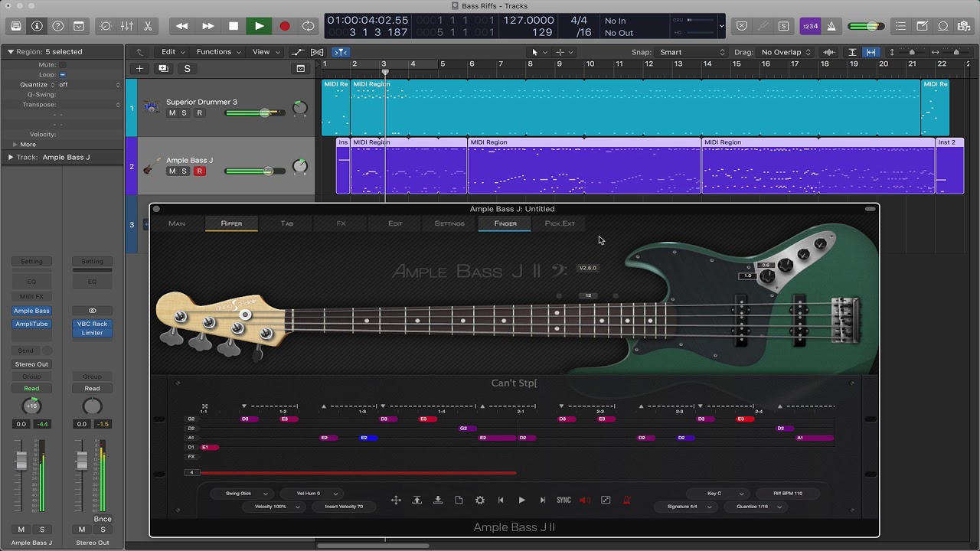This screenshot has width=980, height=551.
Task: Open the Signature 4/4 dropdown
Action: coord(684,507)
